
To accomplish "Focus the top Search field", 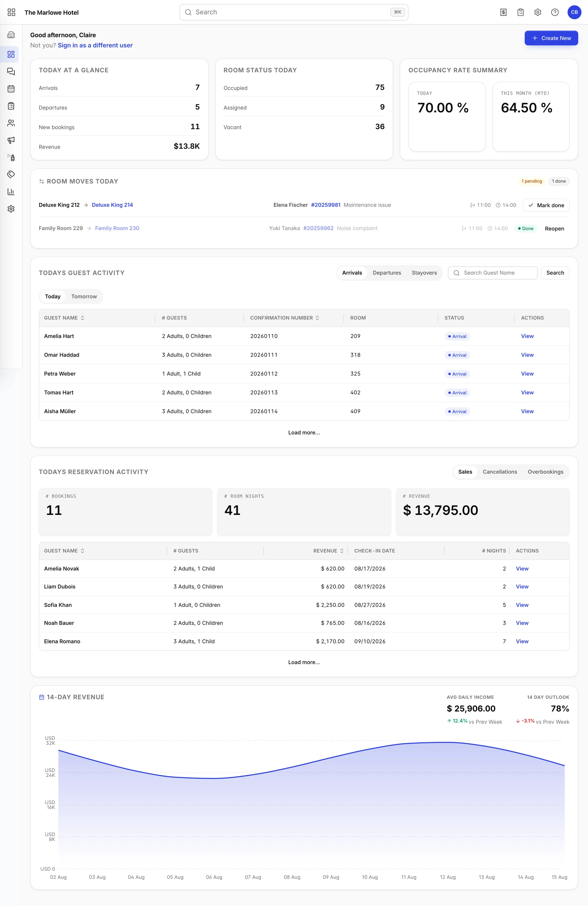I will [294, 12].
